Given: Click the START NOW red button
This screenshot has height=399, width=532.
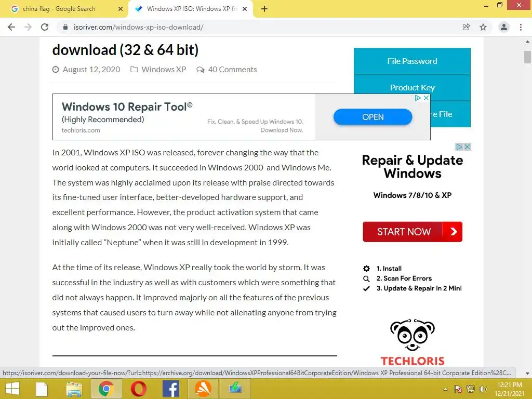Looking at the screenshot, I should 412,232.
